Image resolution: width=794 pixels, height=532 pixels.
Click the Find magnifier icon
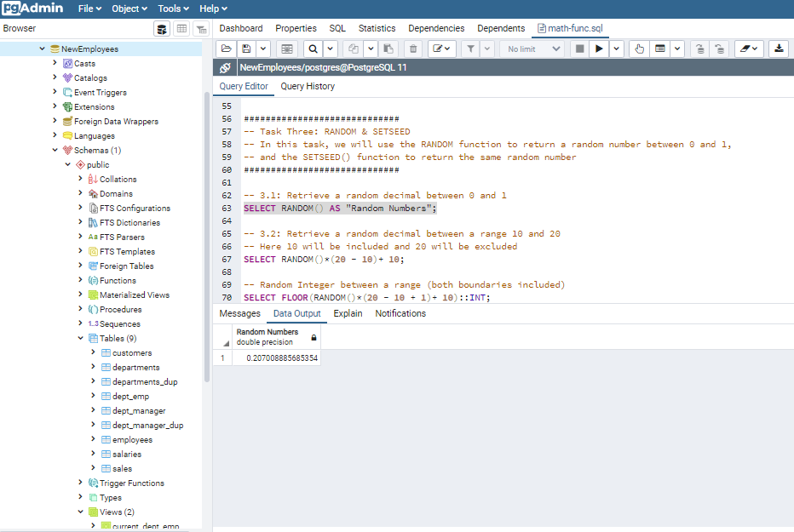click(313, 49)
